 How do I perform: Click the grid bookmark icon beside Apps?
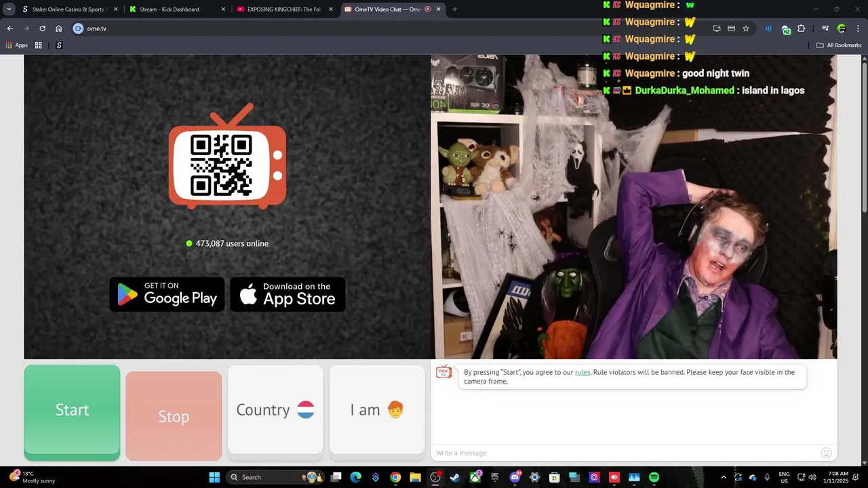pos(39,45)
